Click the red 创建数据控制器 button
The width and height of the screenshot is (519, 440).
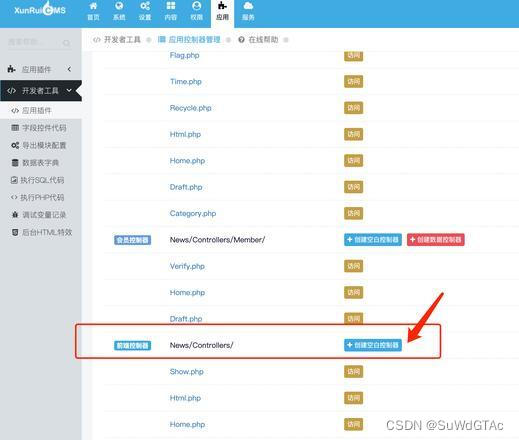435,240
